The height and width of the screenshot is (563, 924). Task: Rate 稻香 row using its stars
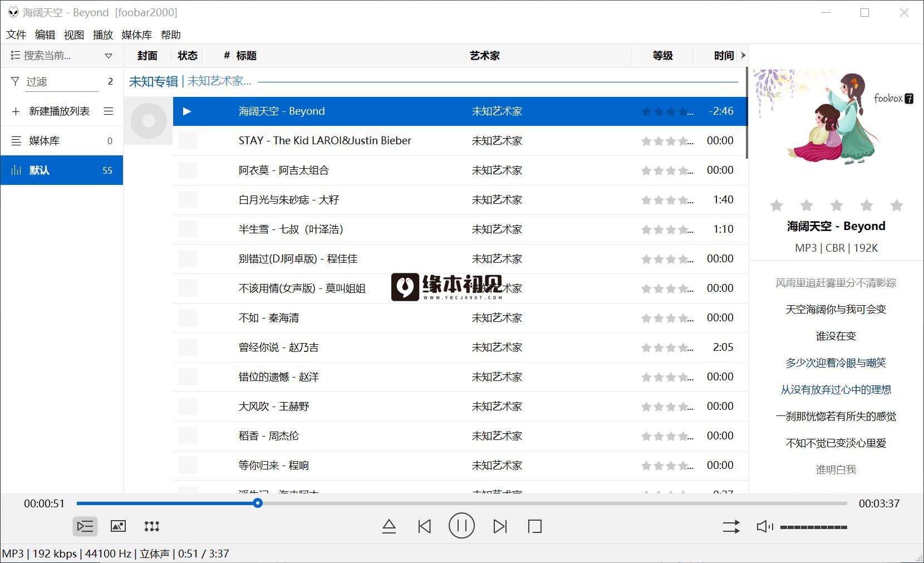pyautogui.click(x=667, y=437)
